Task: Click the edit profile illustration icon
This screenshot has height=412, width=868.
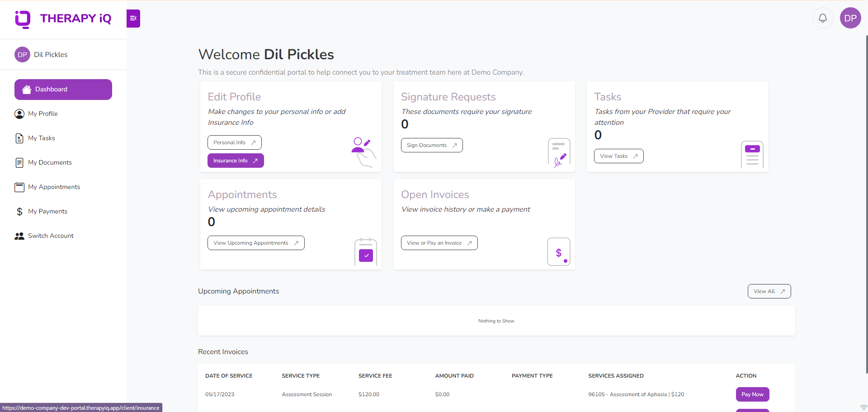Action: point(363,152)
